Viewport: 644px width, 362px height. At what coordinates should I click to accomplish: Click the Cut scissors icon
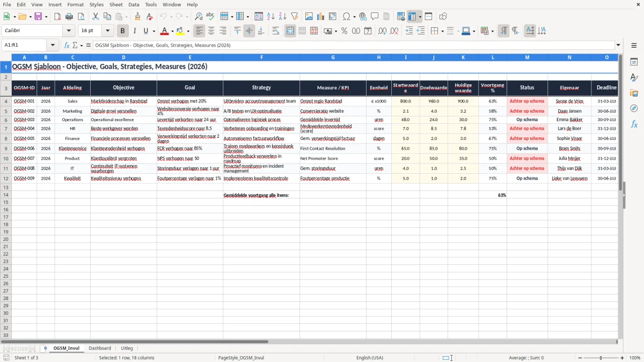coord(95,17)
